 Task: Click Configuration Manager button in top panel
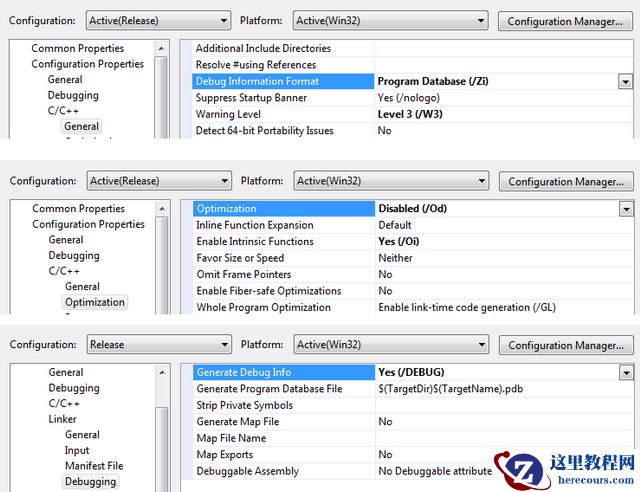[x=565, y=21]
